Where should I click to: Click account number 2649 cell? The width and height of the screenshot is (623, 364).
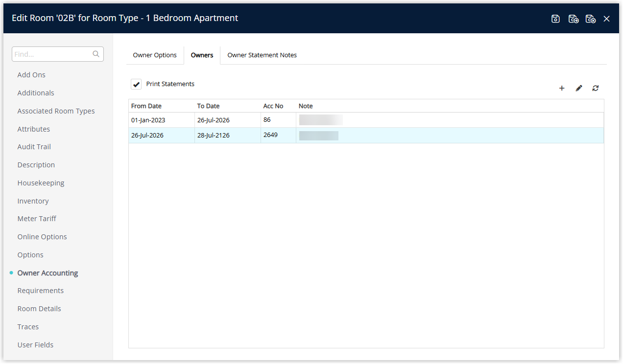[278, 135]
